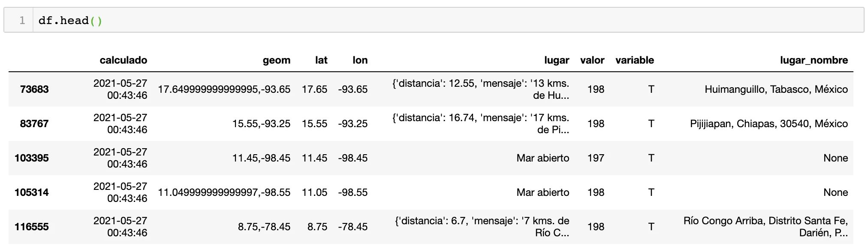Click the geom column header
The image size is (868, 250).
click(276, 60)
